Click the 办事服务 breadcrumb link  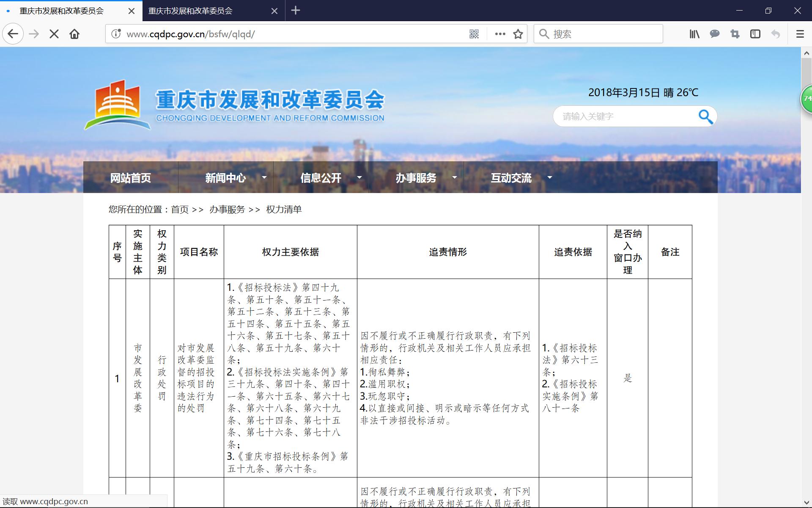227,210
